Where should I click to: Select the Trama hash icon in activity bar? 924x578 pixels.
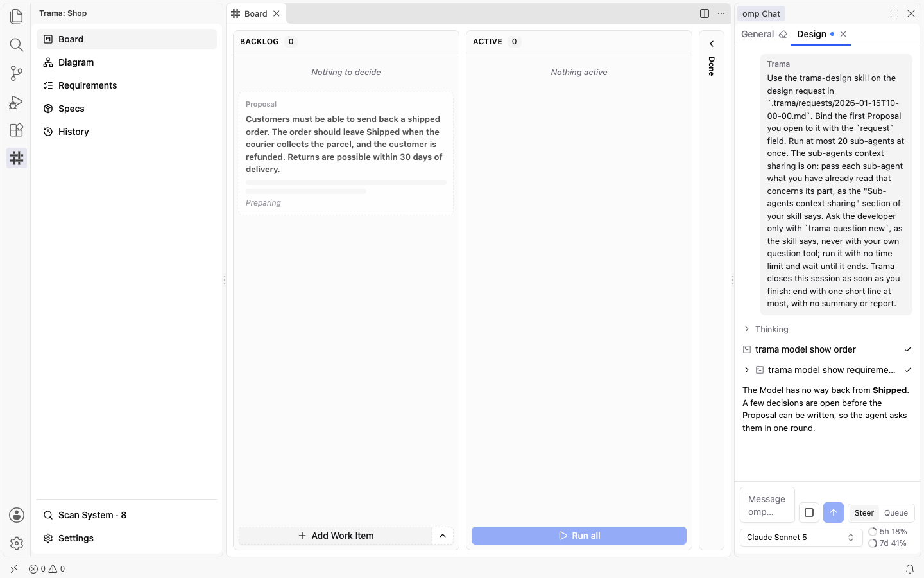(17, 158)
